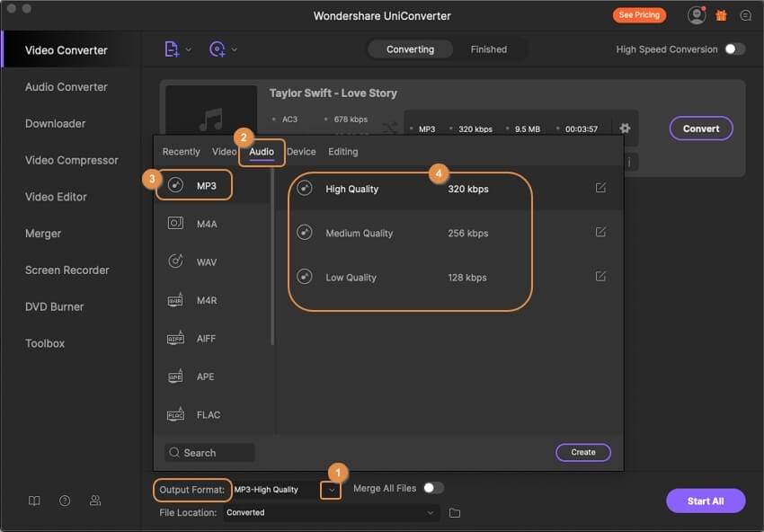
Task: Click the Convert button
Action: point(701,129)
